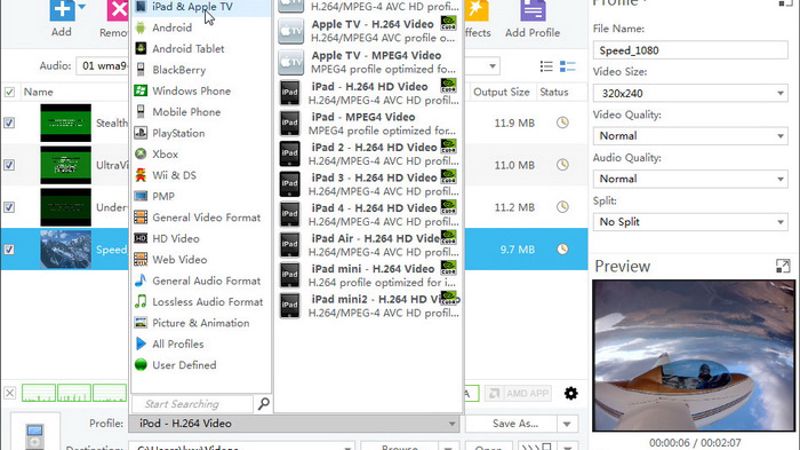Choose iPad mini2 - H.264 HD Video
The width and height of the screenshot is (800, 450).
tap(368, 306)
